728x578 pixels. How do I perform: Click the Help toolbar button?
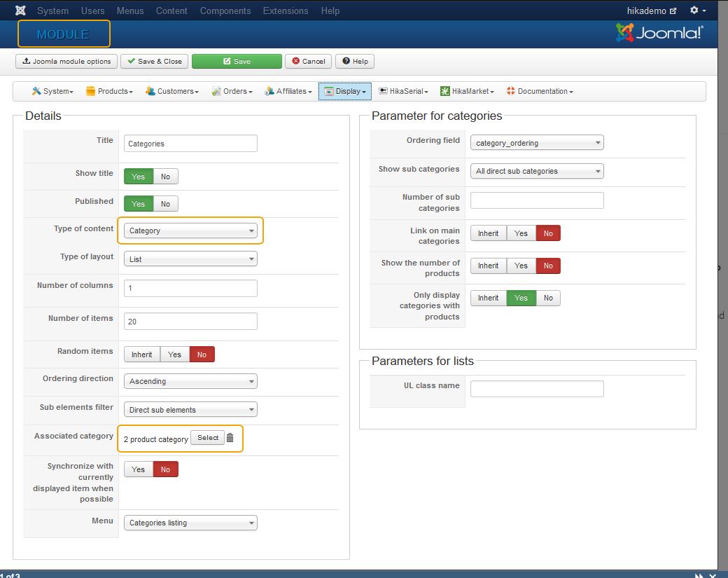(x=355, y=62)
